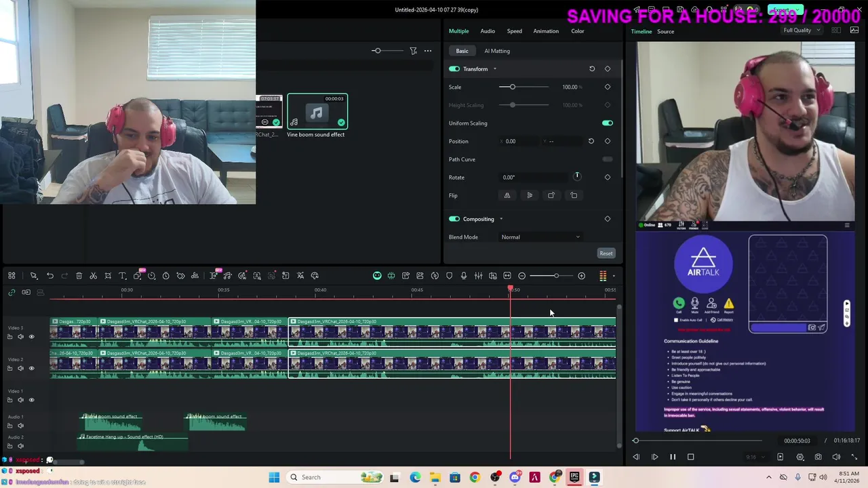Open media panel more options (three dots)
The width and height of the screenshot is (868, 488).
point(428,51)
